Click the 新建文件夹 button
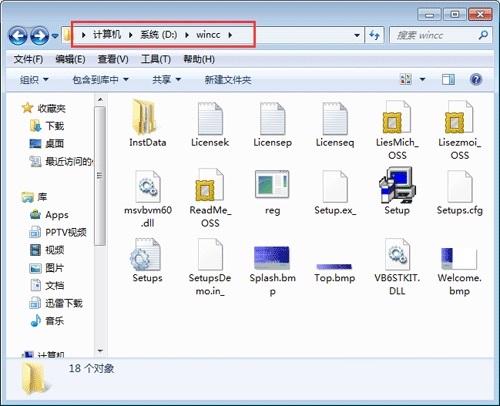This screenshot has height=406, width=500. pyautogui.click(x=228, y=80)
